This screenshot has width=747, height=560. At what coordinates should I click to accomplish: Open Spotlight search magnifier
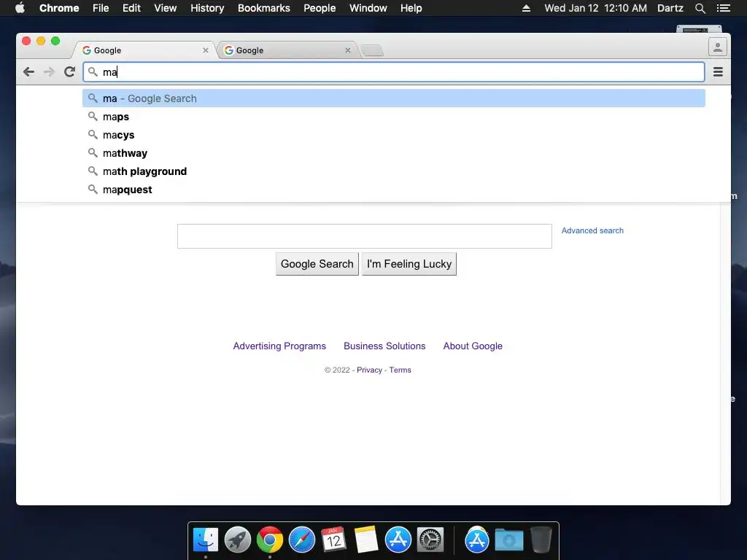point(700,8)
